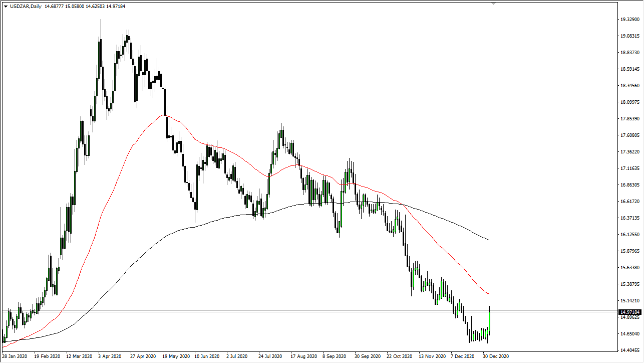Select the 28 Jan 2020 date label
The image size is (644, 363).
(14, 356)
